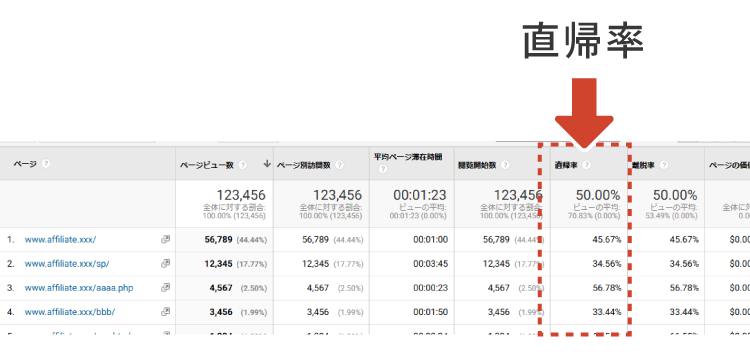
Task: Click help icon under 平均ページ滞在時間 header
Action: click(x=382, y=169)
